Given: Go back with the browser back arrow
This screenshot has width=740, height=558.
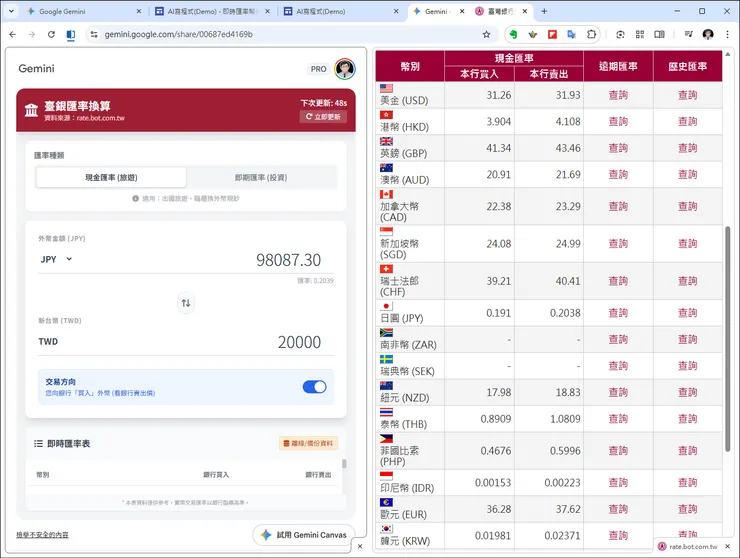Looking at the screenshot, I should [13, 34].
